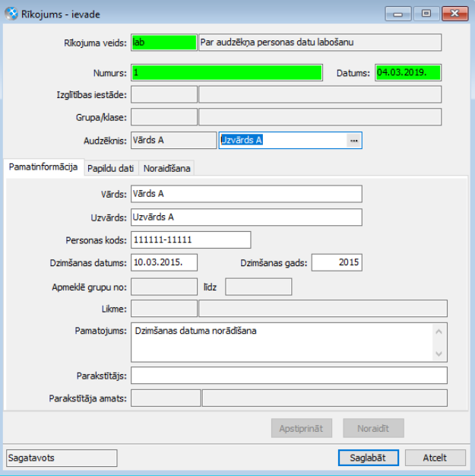The image size is (475, 476).
Task: Click the Apmeklē grupu no field
Action: (x=164, y=287)
